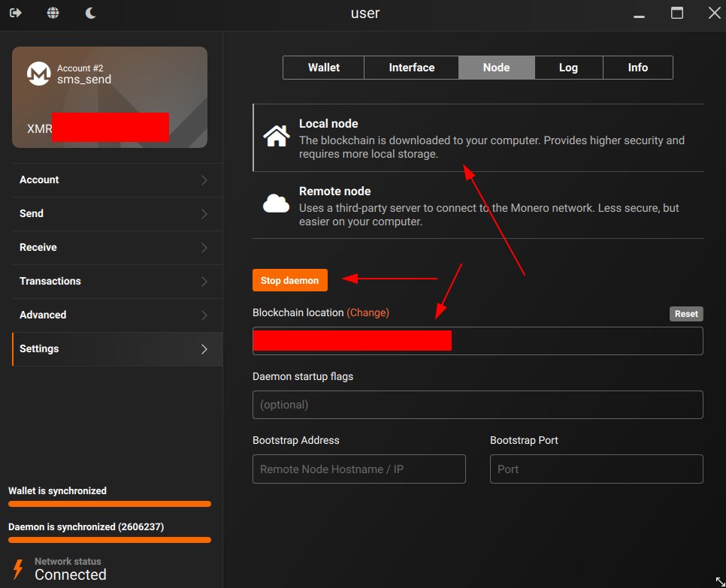Click the Monero logo on account card

tap(39, 74)
